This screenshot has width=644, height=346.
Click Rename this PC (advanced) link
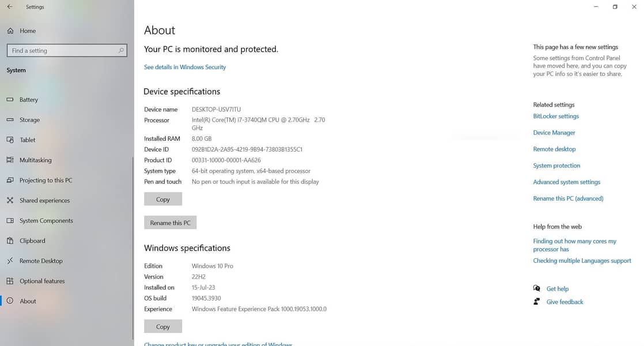click(568, 198)
